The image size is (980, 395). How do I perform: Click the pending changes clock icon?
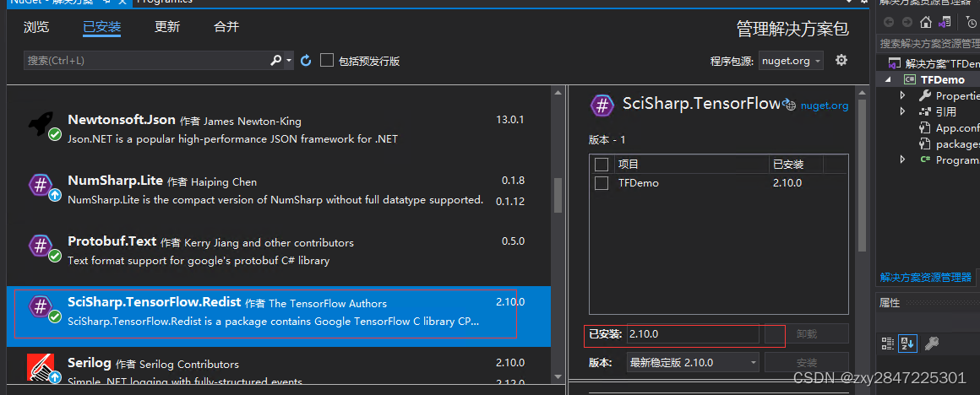(x=972, y=23)
